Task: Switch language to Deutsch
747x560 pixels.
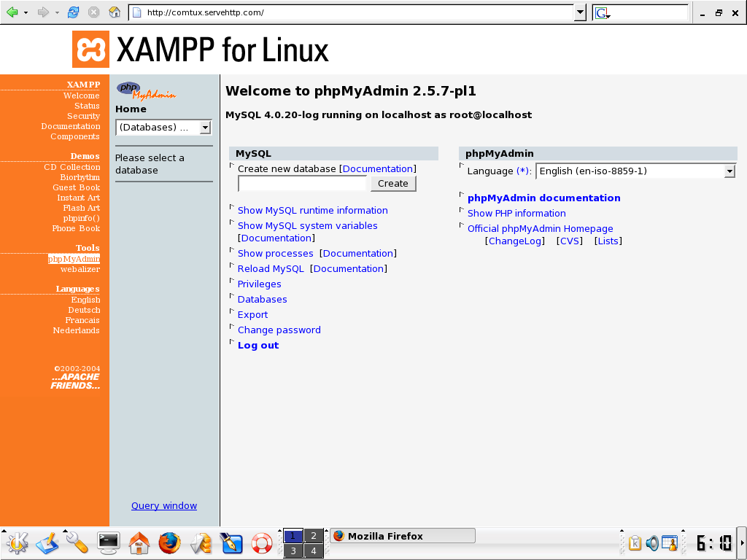Action: pyautogui.click(x=84, y=310)
